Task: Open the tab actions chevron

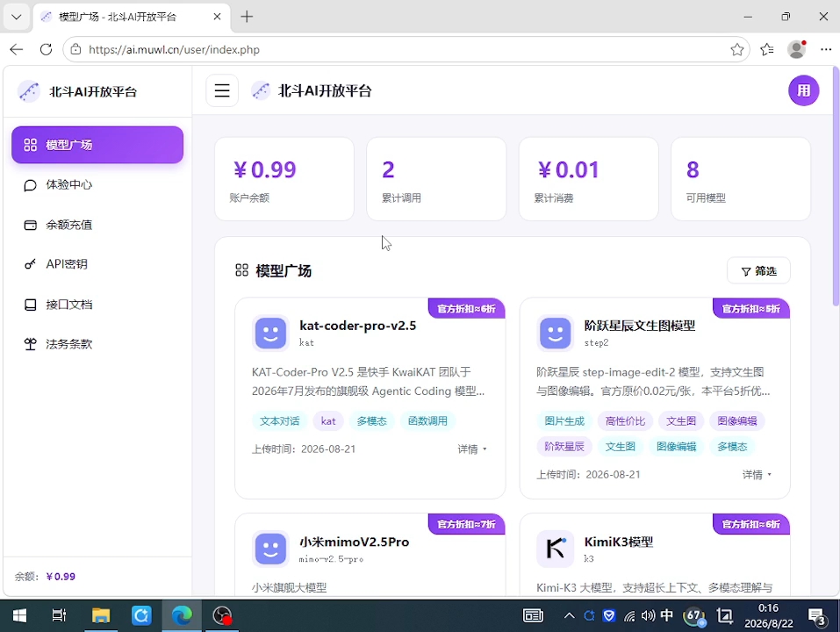Action: [x=16, y=17]
